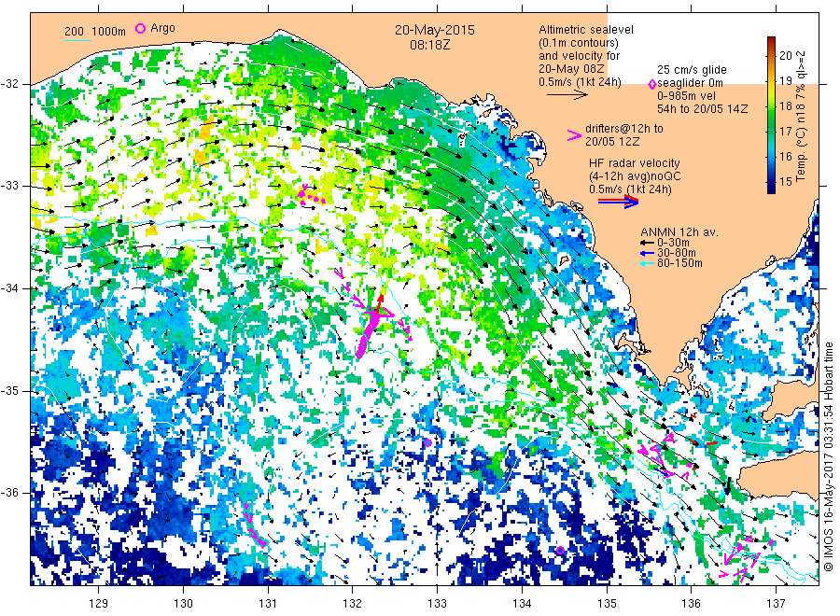Click the 136 longitude axis label
840x616 pixels.
tap(691, 604)
